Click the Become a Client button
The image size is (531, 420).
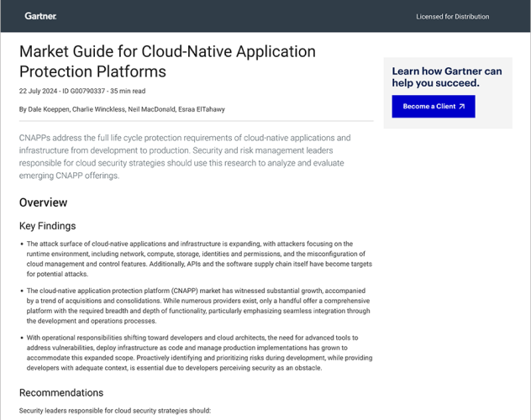tap(434, 107)
